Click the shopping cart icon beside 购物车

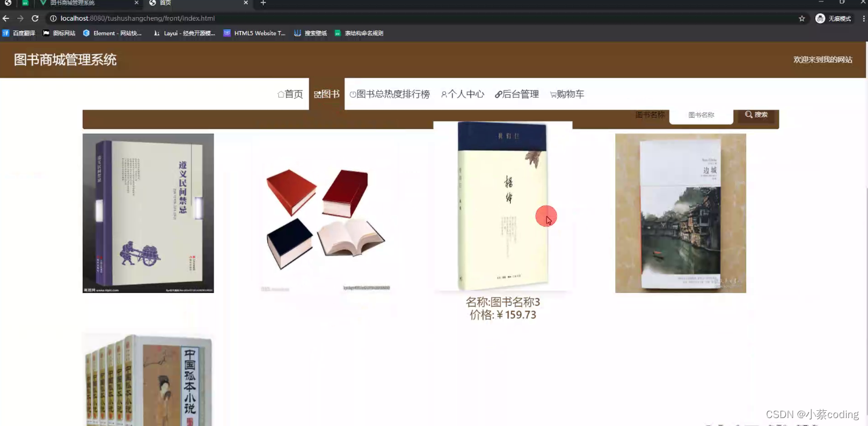click(x=552, y=94)
